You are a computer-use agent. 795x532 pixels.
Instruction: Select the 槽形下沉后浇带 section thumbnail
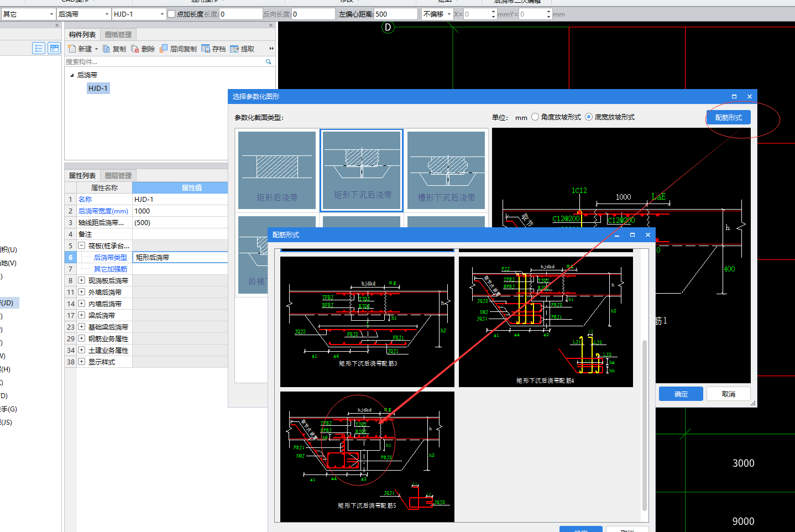pos(446,170)
